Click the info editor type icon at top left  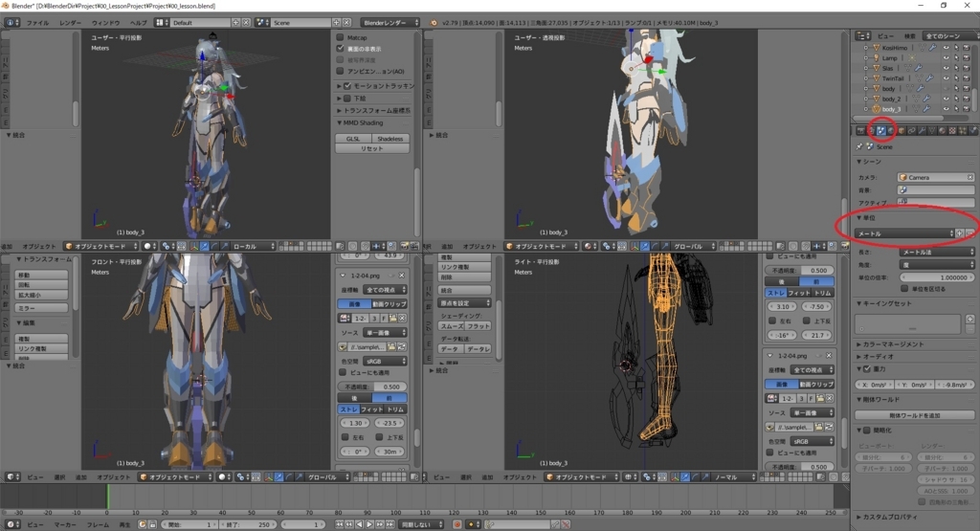point(11,23)
